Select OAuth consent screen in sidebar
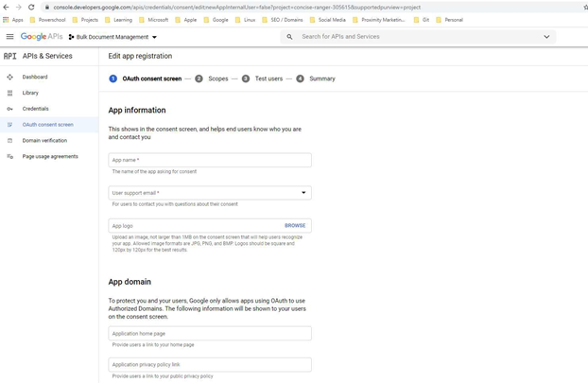This screenshot has width=588, height=383. pos(47,124)
